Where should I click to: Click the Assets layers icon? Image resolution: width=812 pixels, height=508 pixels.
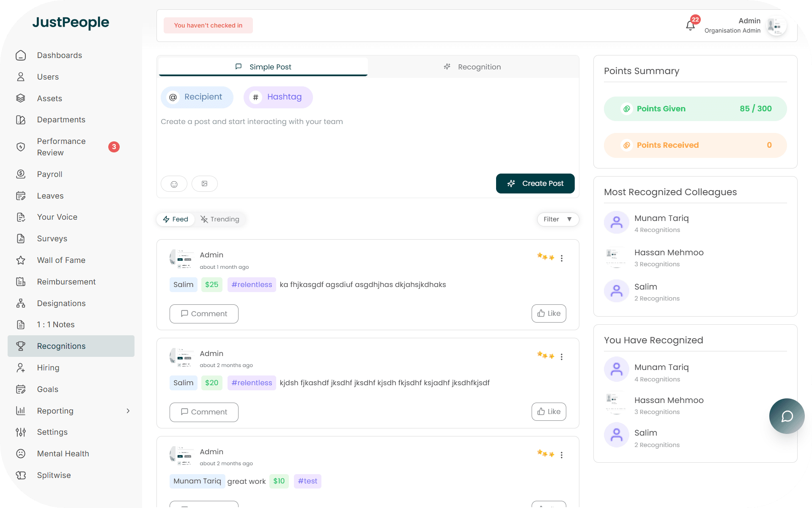[x=21, y=98]
